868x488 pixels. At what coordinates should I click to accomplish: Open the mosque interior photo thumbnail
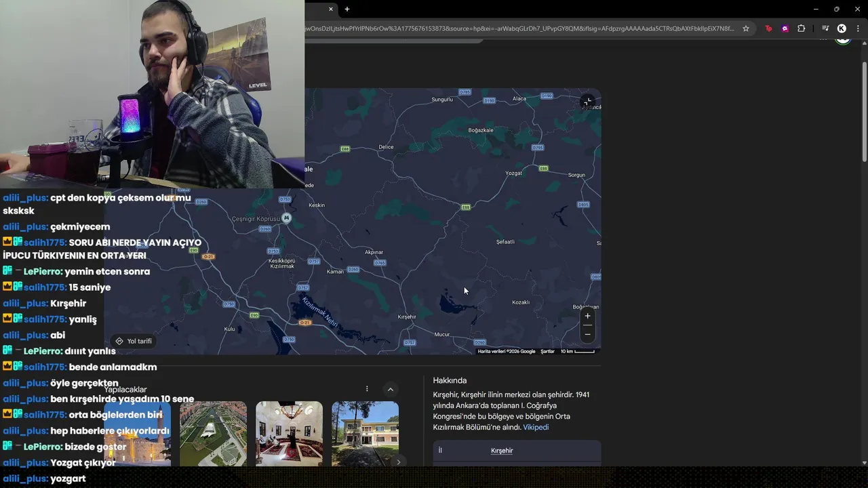click(x=289, y=434)
